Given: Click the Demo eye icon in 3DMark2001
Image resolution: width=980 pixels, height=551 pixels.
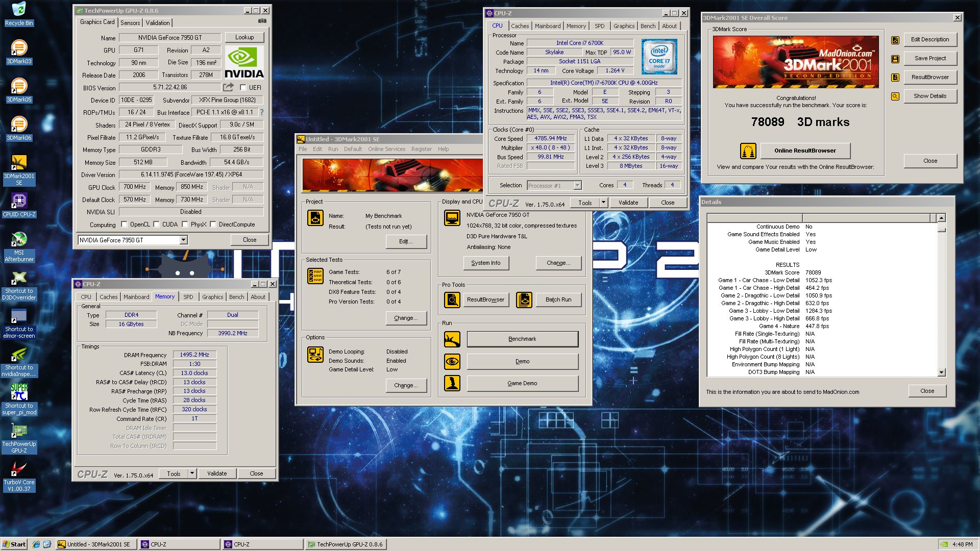Looking at the screenshot, I should 452,361.
